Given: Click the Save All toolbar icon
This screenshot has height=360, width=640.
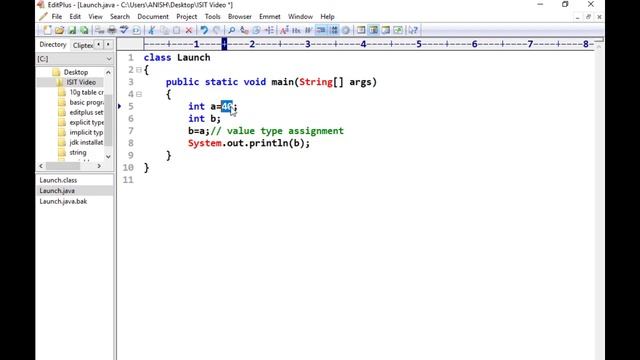Looking at the screenshot, I should pos(84,30).
